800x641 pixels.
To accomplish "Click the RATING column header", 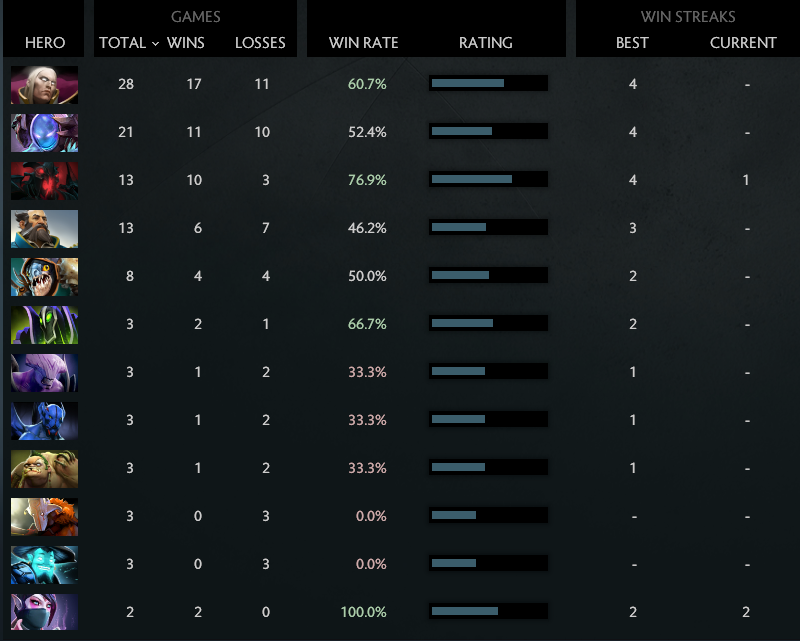I will click(485, 43).
